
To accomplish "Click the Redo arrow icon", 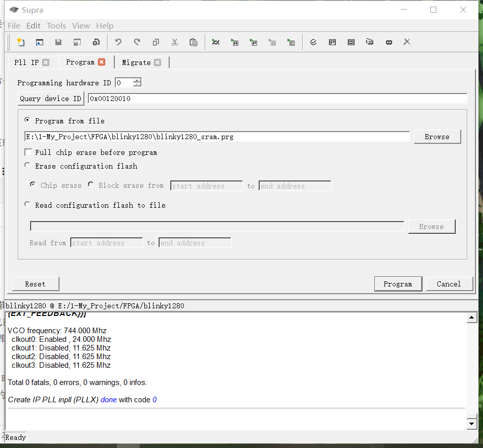I will [137, 42].
